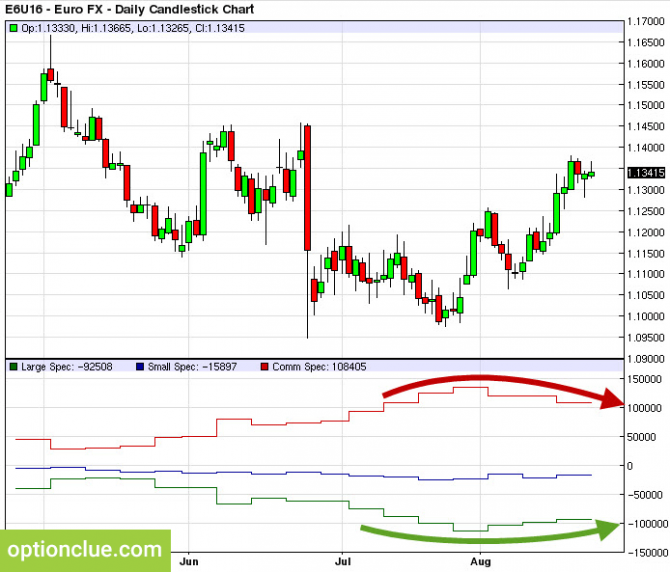Click the 1.14000 price axis label
The width and height of the screenshot is (670, 572).
(646, 148)
